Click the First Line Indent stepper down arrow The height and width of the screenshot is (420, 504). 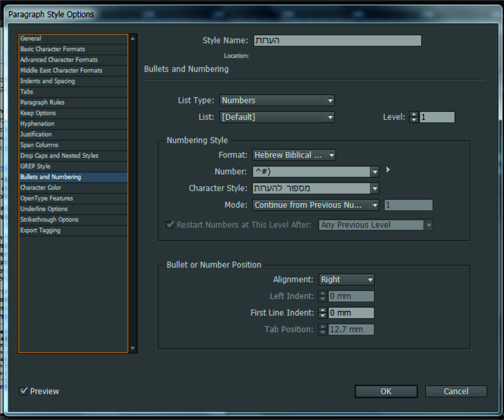coord(323,316)
